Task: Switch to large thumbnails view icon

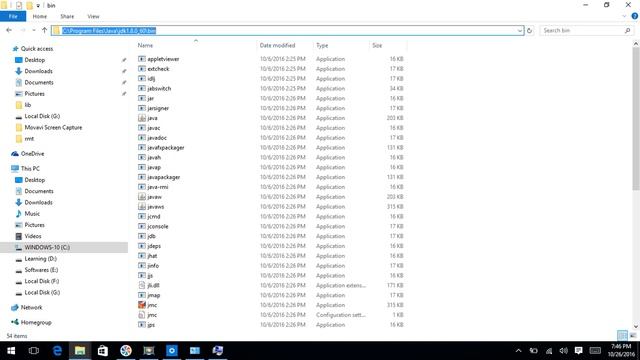Action: [633, 336]
